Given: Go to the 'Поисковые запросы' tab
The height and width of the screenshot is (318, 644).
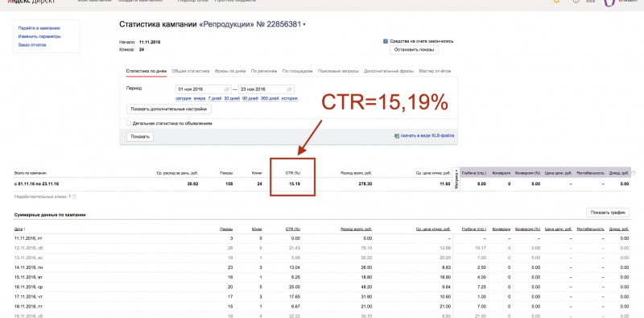Looking at the screenshot, I should pos(338,71).
